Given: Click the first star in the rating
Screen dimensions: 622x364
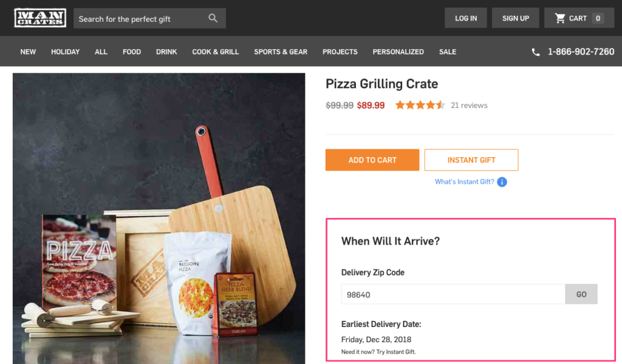Looking at the screenshot, I should point(401,104).
